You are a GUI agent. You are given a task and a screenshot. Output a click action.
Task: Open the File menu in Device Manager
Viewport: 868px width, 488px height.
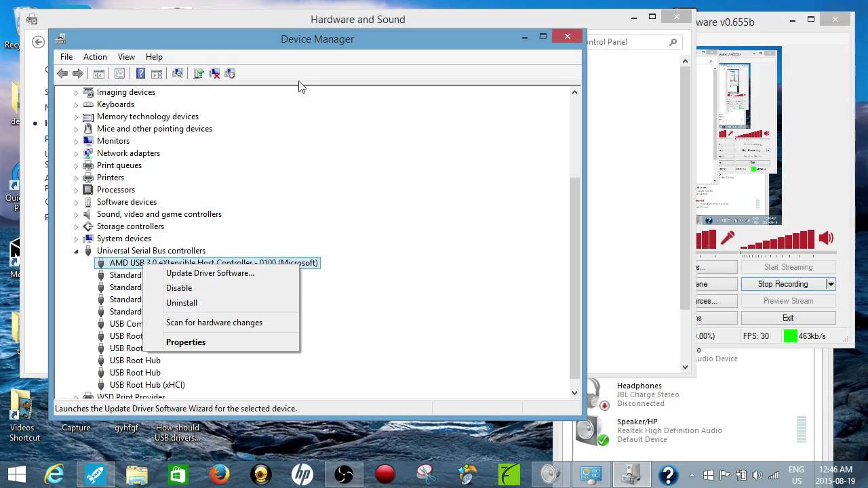tap(66, 57)
